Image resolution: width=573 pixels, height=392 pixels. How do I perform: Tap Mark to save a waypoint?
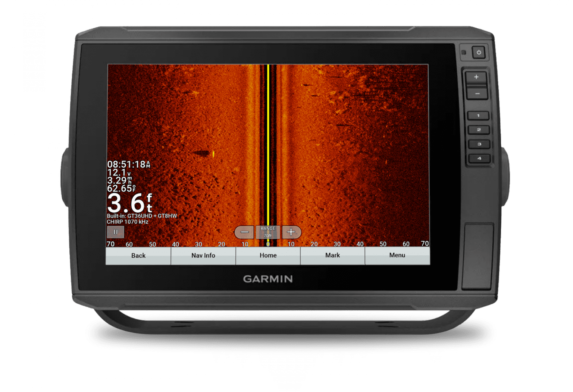(x=332, y=256)
